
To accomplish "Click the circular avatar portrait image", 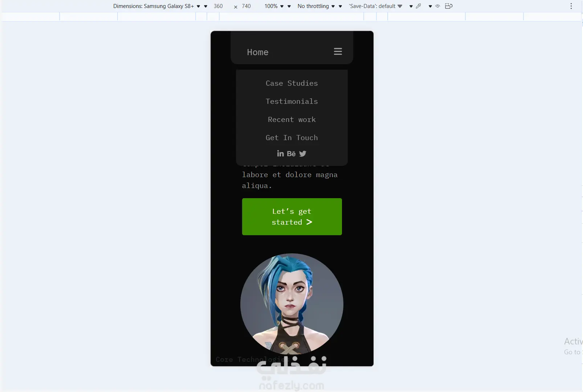I will point(292,304).
